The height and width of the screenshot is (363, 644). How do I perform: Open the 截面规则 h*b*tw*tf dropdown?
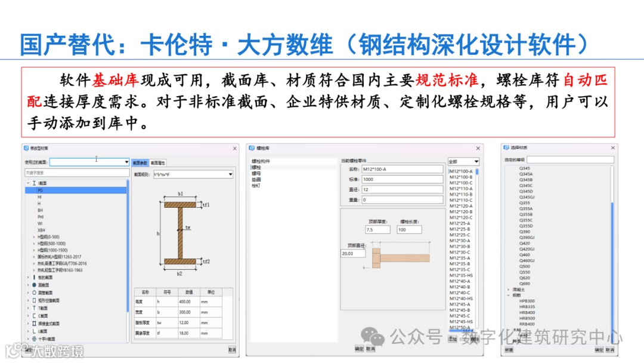(x=230, y=174)
